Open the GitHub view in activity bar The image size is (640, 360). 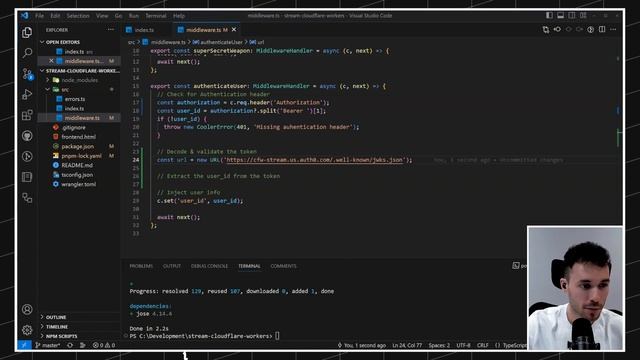pos(27,136)
